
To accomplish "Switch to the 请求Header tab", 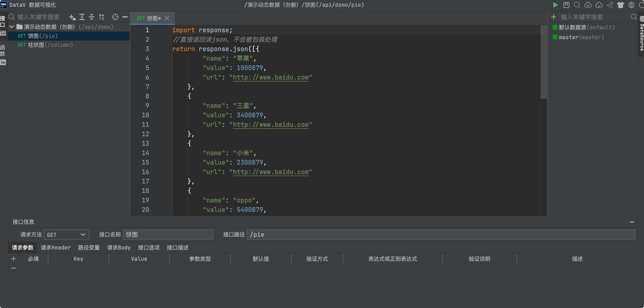I will pyautogui.click(x=55, y=248).
